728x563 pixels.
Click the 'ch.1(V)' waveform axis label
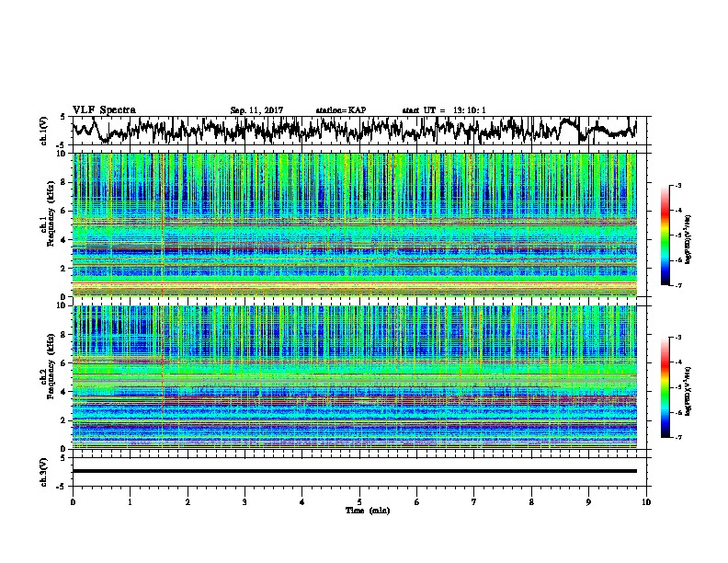click(44, 131)
